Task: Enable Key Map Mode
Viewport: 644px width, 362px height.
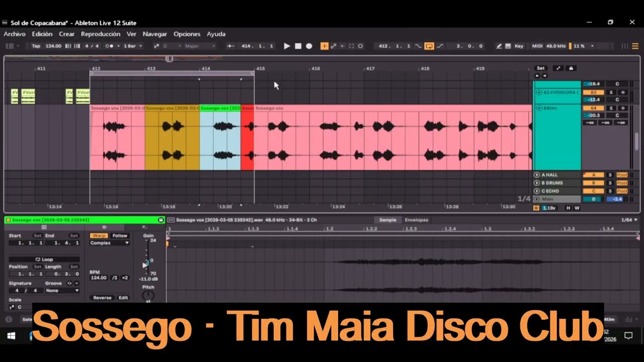Action: [519, 46]
